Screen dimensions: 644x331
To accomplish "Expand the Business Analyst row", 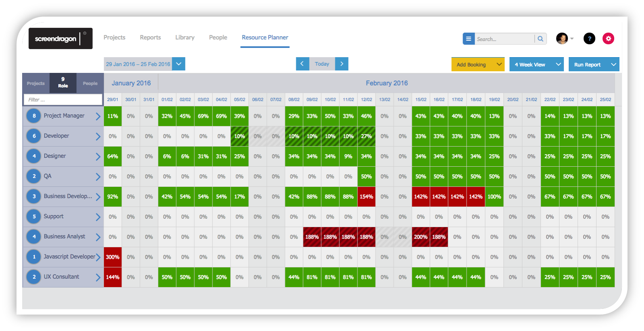I will click(x=98, y=237).
